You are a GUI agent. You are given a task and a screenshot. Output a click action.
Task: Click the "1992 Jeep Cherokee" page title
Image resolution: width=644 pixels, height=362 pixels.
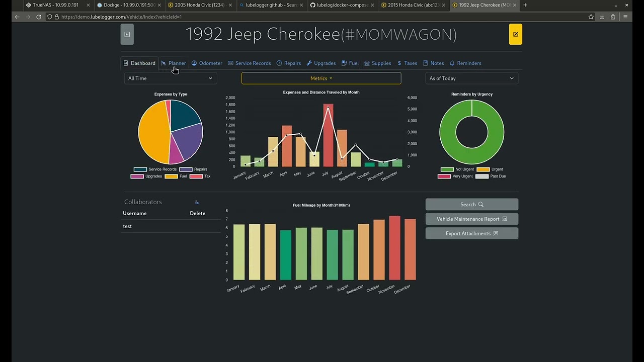(x=263, y=34)
